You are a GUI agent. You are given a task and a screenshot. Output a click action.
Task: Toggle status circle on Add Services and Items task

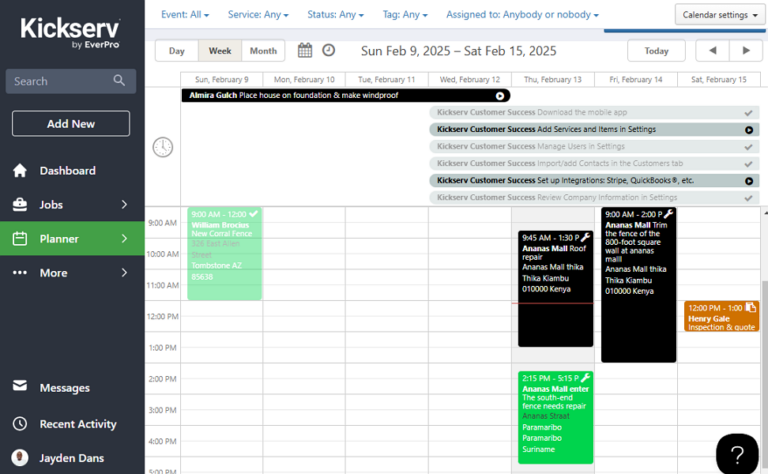coord(749,130)
